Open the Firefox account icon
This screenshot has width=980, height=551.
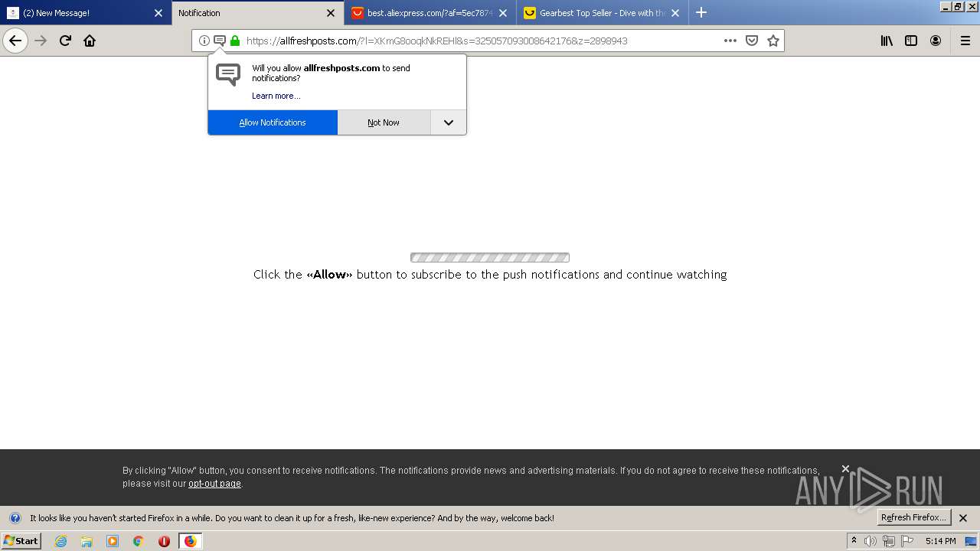pyautogui.click(x=936, y=41)
